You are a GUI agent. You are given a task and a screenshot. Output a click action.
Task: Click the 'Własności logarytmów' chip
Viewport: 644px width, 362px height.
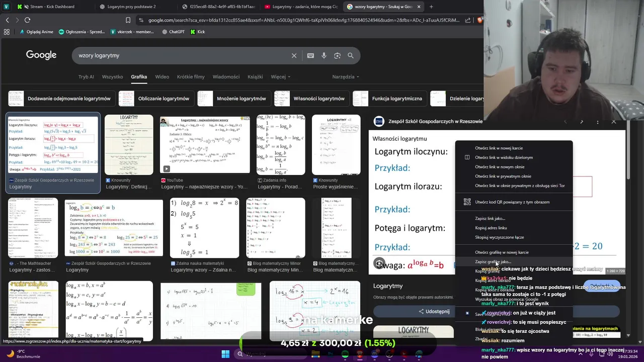[x=311, y=99]
